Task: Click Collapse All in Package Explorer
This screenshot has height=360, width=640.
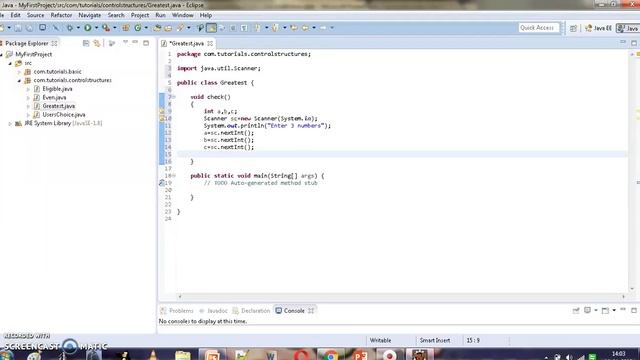Action: click(x=86, y=43)
